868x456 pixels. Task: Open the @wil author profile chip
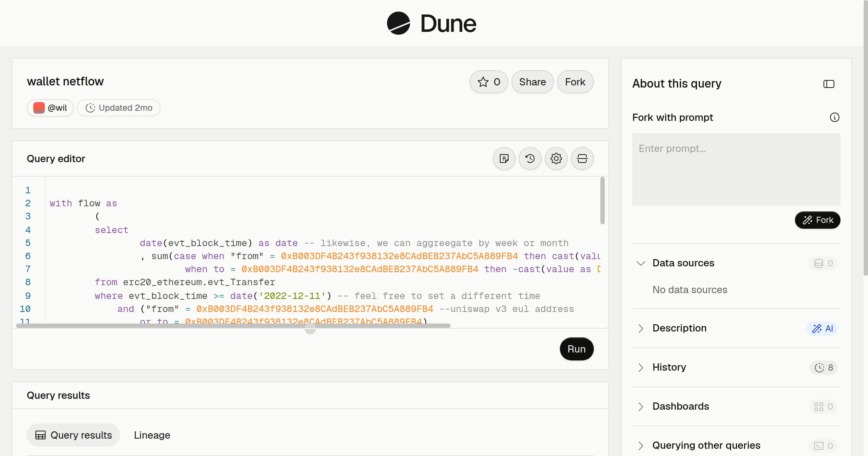50,108
